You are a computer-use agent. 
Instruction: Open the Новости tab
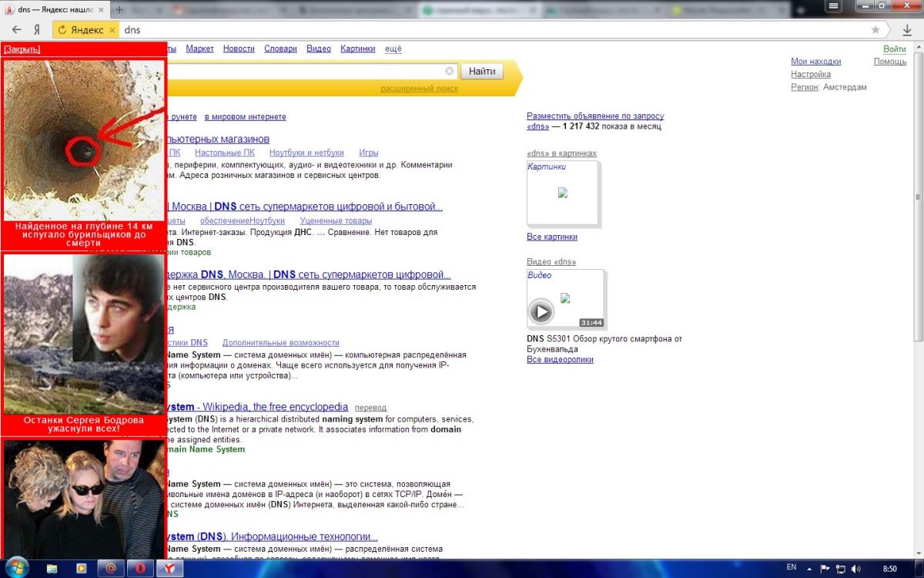(239, 49)
